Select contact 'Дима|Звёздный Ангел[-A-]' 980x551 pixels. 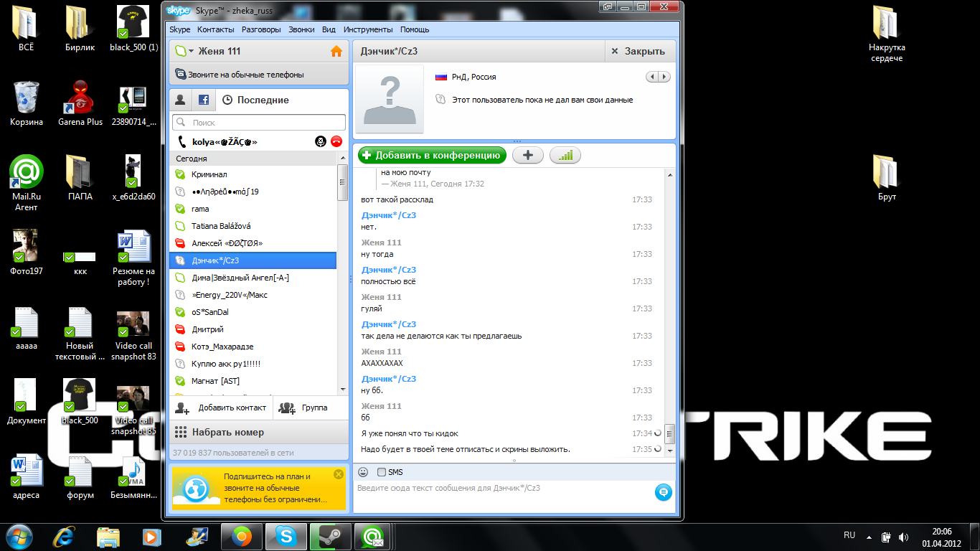point(253,278)
